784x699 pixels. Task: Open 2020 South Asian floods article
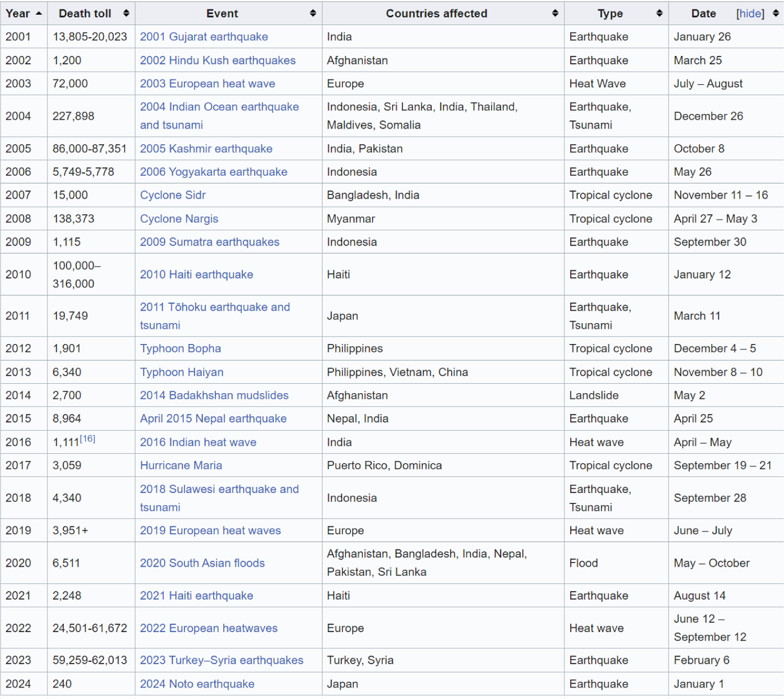(x=202, y=563)
